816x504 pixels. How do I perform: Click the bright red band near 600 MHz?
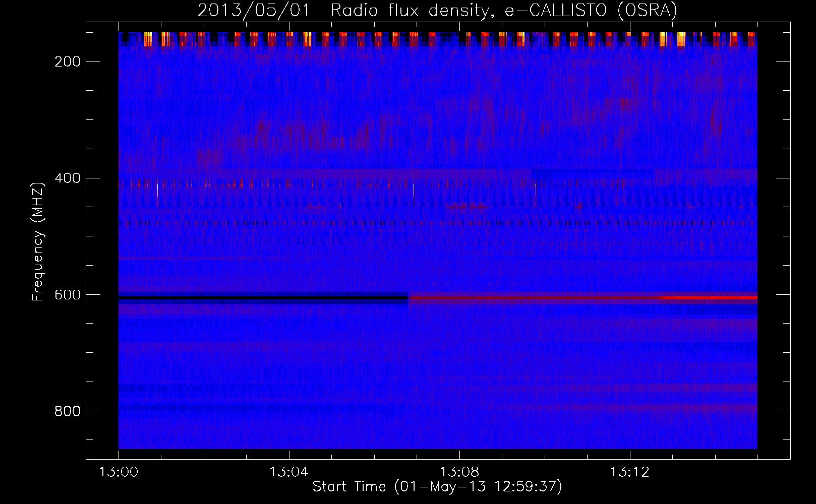709,298
